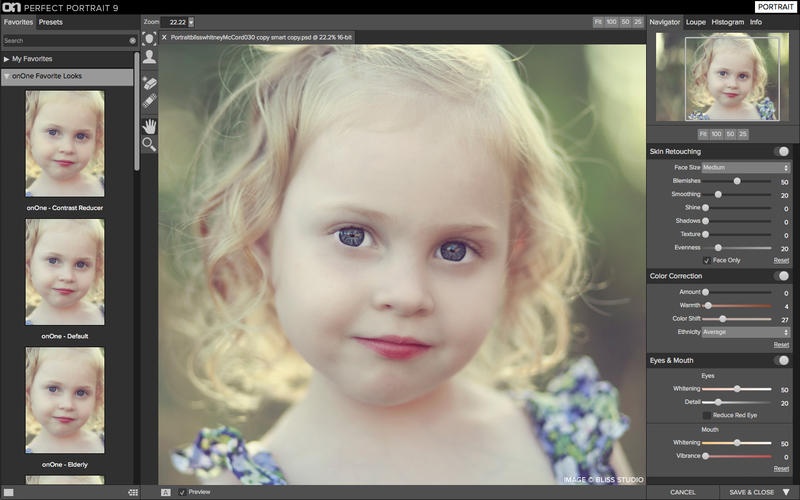Click the Color Shift slider handle
The width and height of the screenshot is (800, 500).
tap(722, 319)
